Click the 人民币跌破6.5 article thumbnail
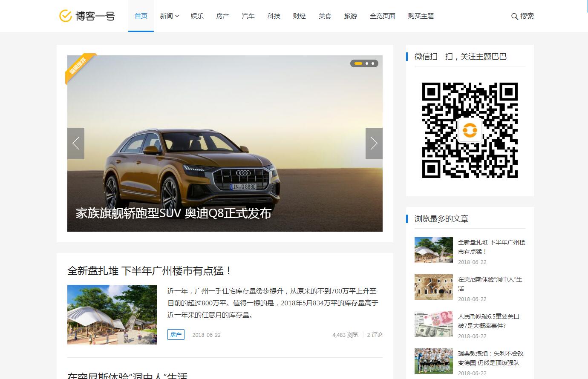 [x=433, y=324]
